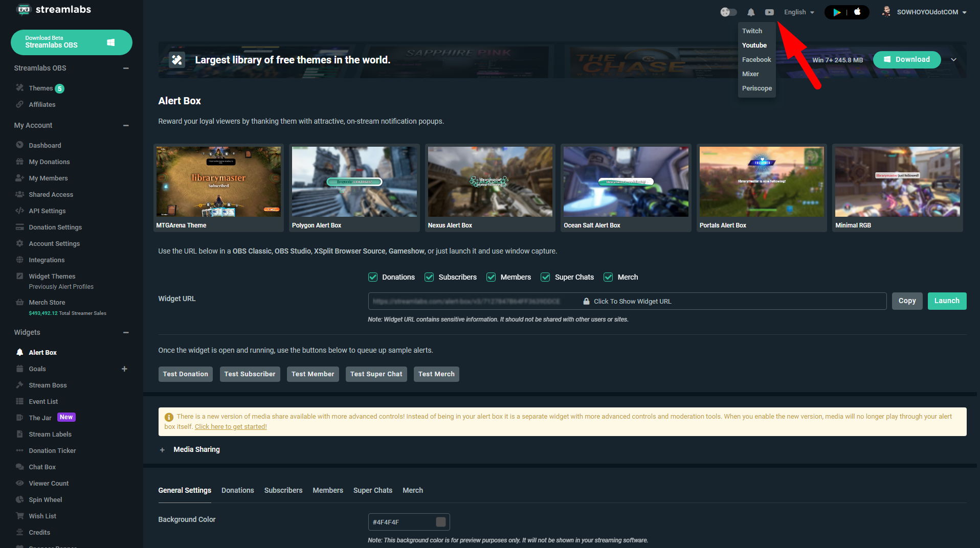980x548 pixels.
Task: Click the Shared Access group icon
Action: (19, 194)
